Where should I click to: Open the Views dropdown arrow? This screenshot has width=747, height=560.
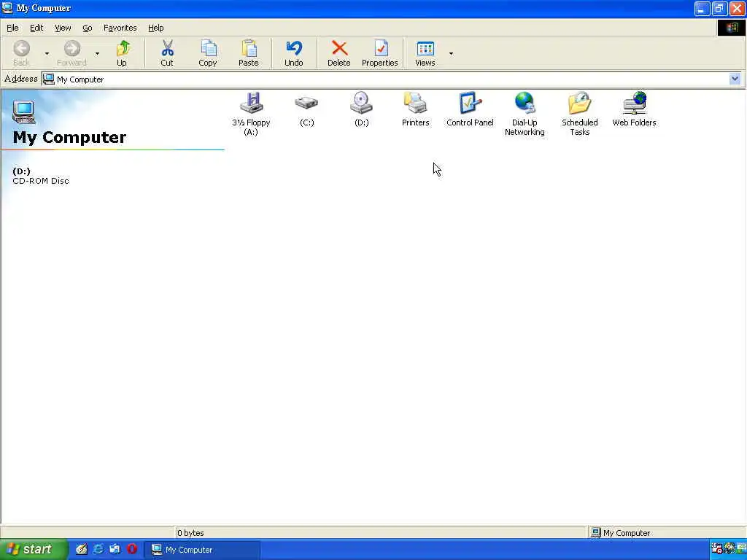click(x=451, y=53)
